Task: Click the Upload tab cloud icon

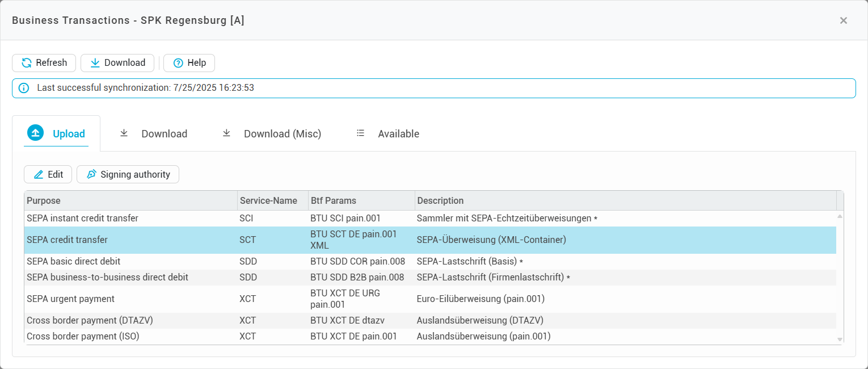Action: 35,133
